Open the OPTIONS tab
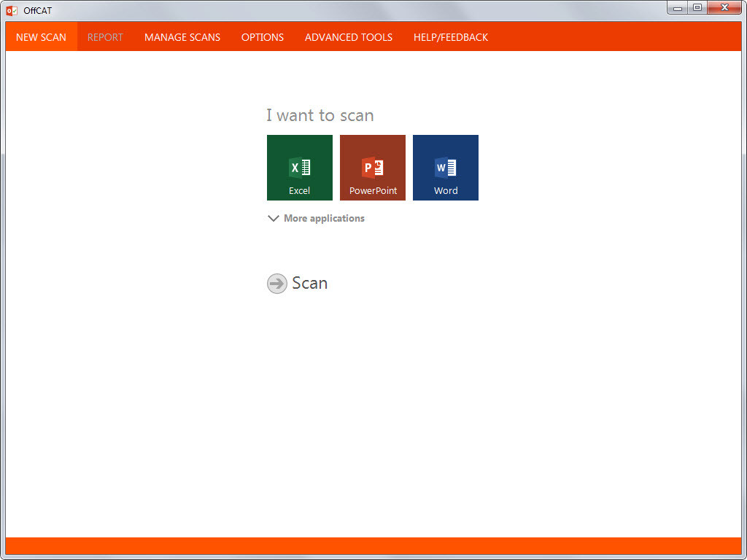Image resolution: width=747 pixels, height=560 pixels. tap(263, 36)
